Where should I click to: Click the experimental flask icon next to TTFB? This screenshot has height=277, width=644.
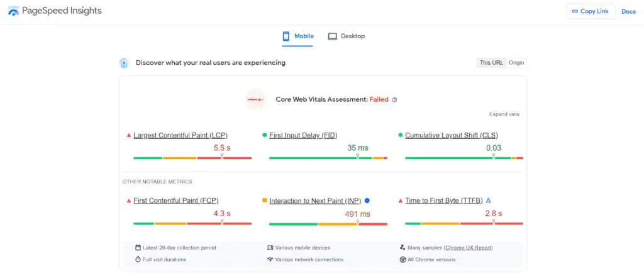pos(488,200)
